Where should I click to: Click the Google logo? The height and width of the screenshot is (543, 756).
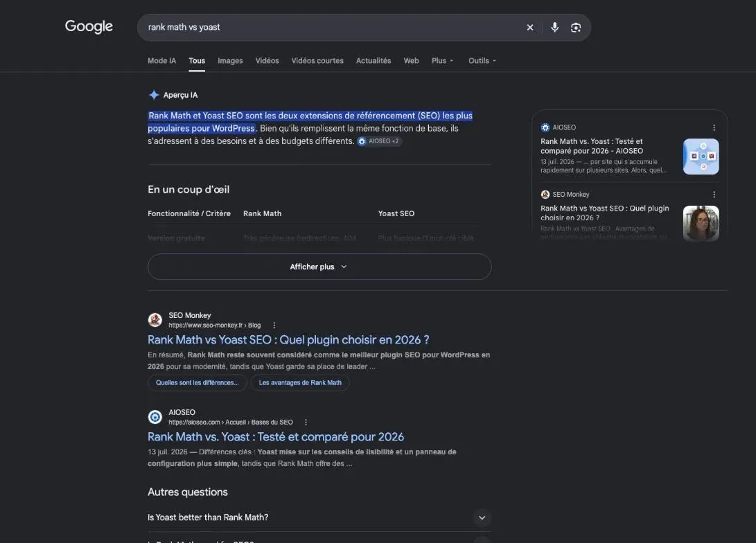(x=89, y=26)
